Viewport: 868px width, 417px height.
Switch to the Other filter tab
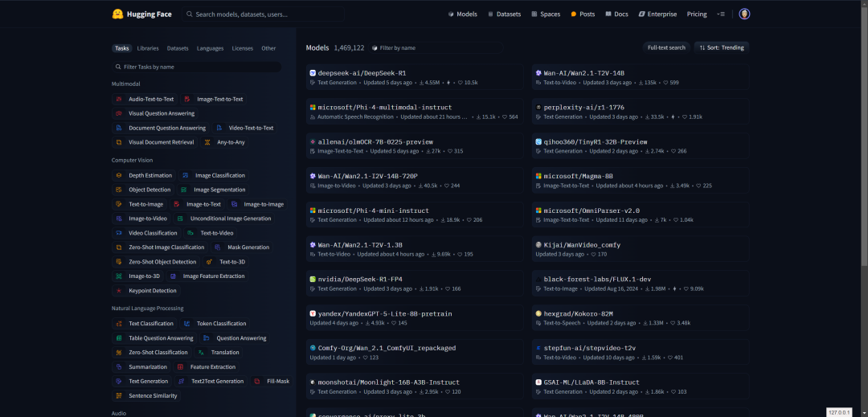(x=268, y=48)
